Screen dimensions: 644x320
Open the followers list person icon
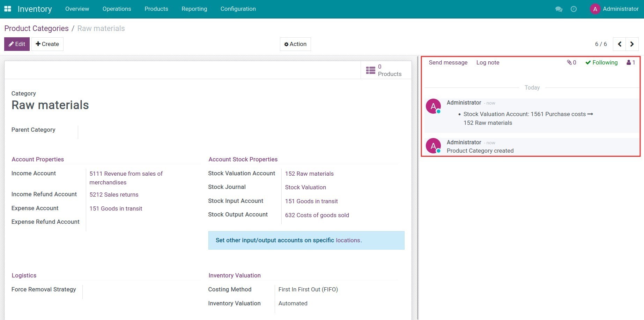631,63
